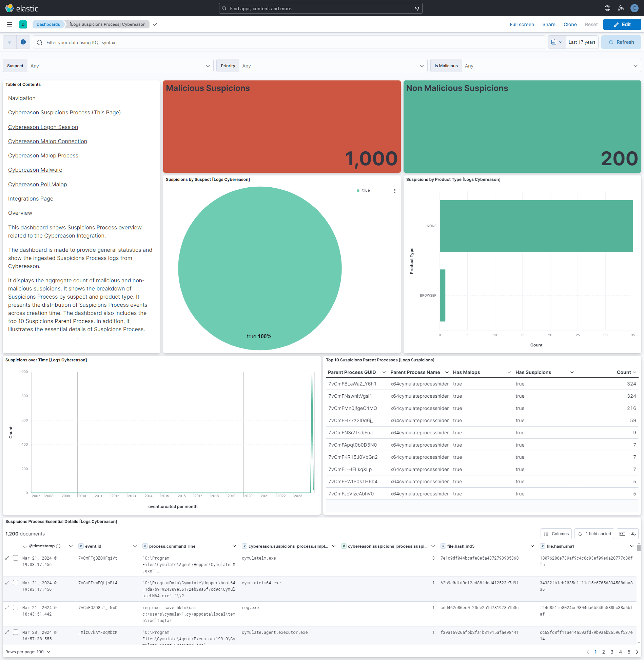Click the user avatar E
This screenshot has height=660, width=644.
point(634,8)
